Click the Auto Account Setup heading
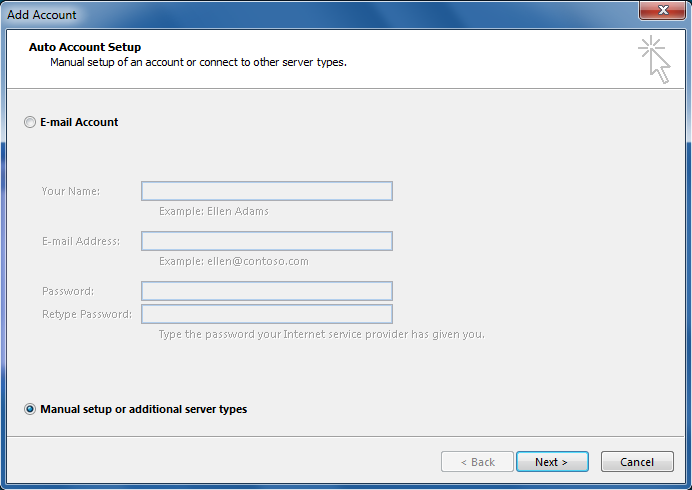This screenshot has height=490, width=692. 85,47
